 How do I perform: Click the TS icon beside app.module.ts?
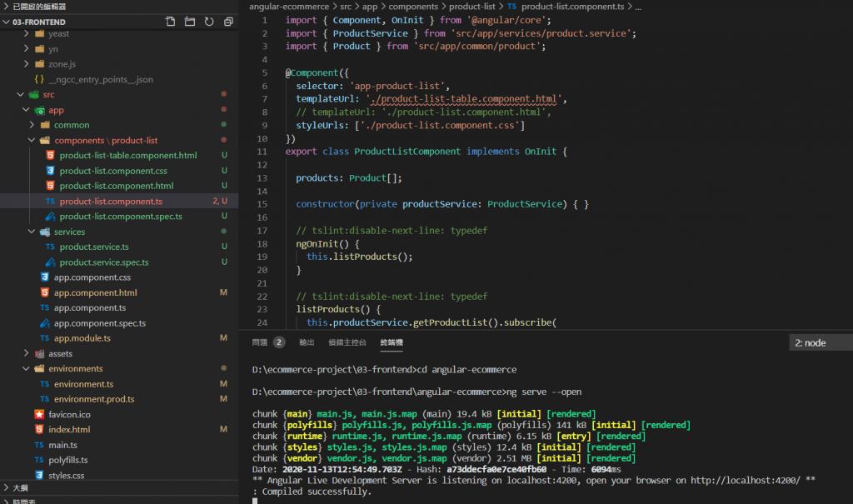45,338
